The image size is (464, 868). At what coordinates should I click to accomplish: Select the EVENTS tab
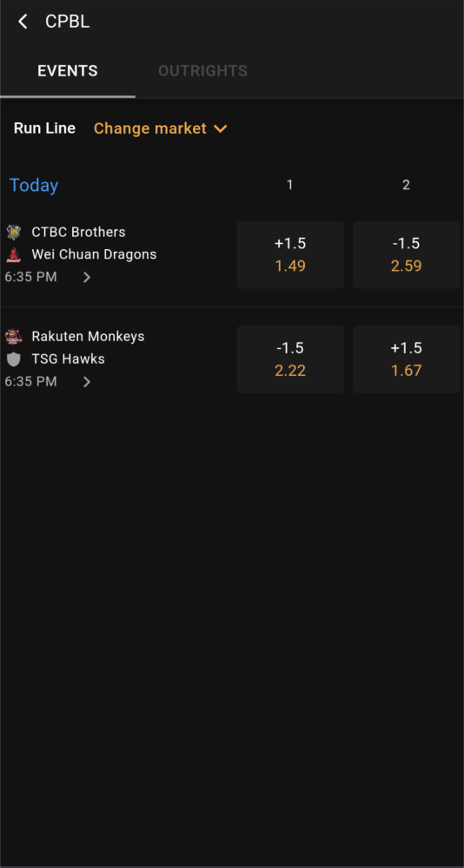click(68, 71)
